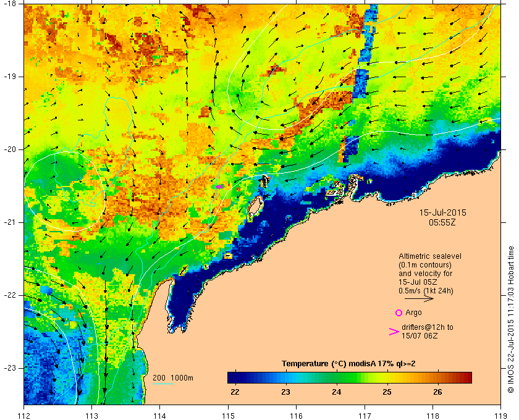This screenshot has width=519, height=420.
Task: Click the IMOS copyright timestamp text
Action: (511, 320)
